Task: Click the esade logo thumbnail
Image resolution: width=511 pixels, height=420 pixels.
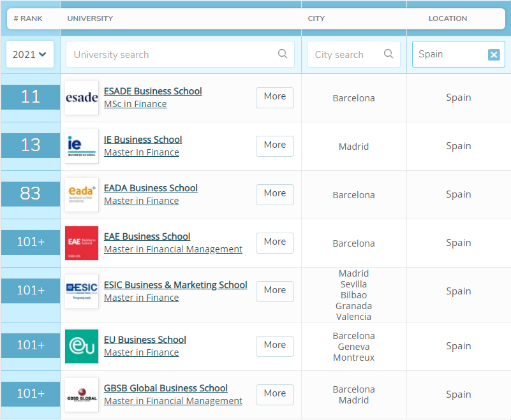Action: coord(82,98)
